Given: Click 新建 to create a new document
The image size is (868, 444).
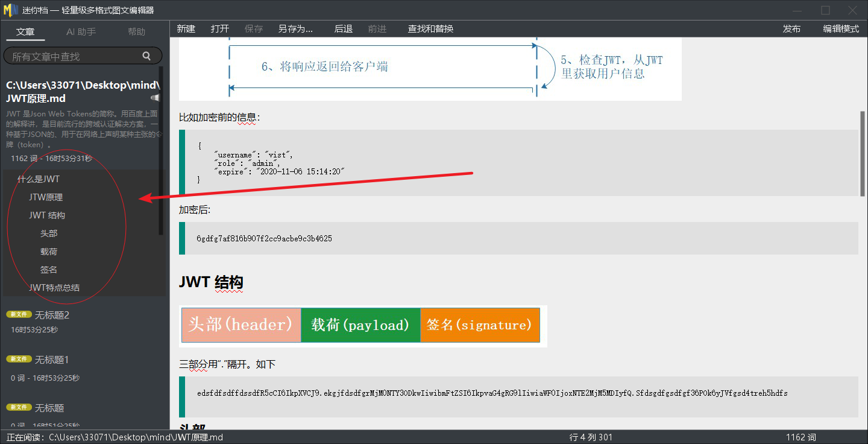Looking at the screenshot, I should pos(186,29).
